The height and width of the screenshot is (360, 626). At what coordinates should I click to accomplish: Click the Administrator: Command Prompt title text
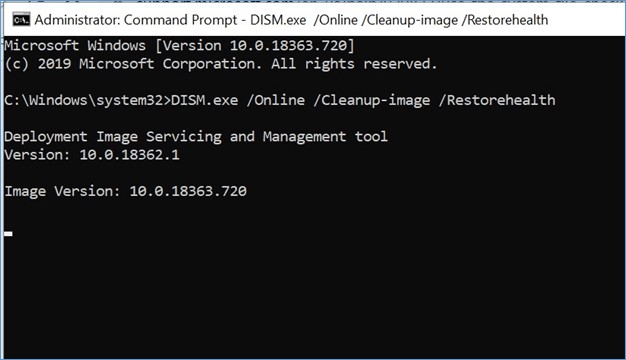click(135, 20)
